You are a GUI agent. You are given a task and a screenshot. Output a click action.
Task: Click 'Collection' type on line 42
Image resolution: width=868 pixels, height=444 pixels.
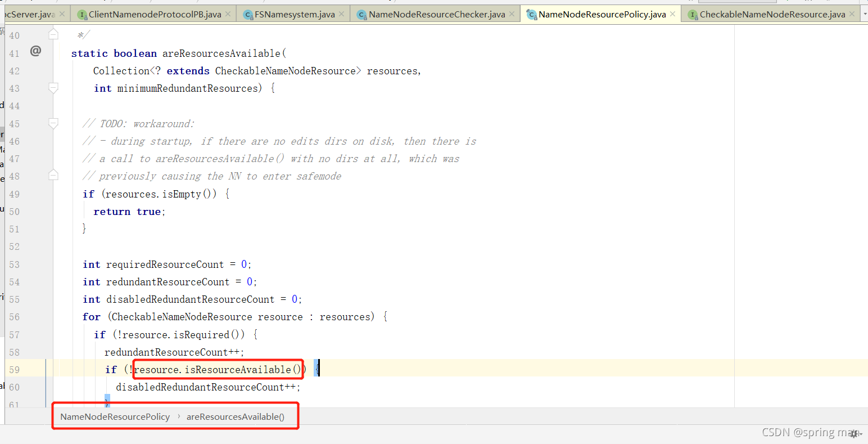[x=121, y=71]
